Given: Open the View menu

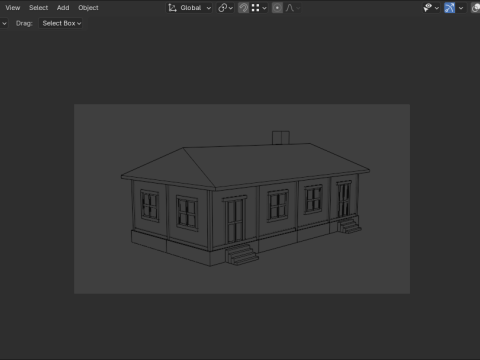Looking at the screenshot, I should (13, 8).
